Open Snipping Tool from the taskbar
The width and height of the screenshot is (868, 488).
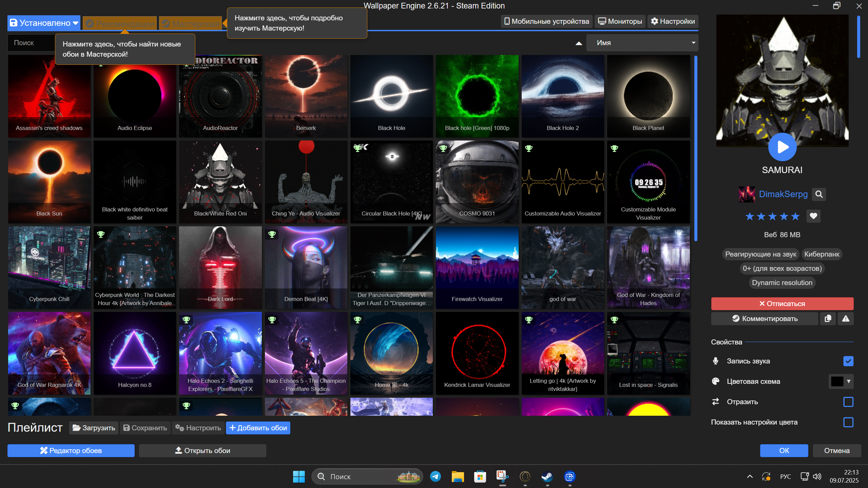502,476
